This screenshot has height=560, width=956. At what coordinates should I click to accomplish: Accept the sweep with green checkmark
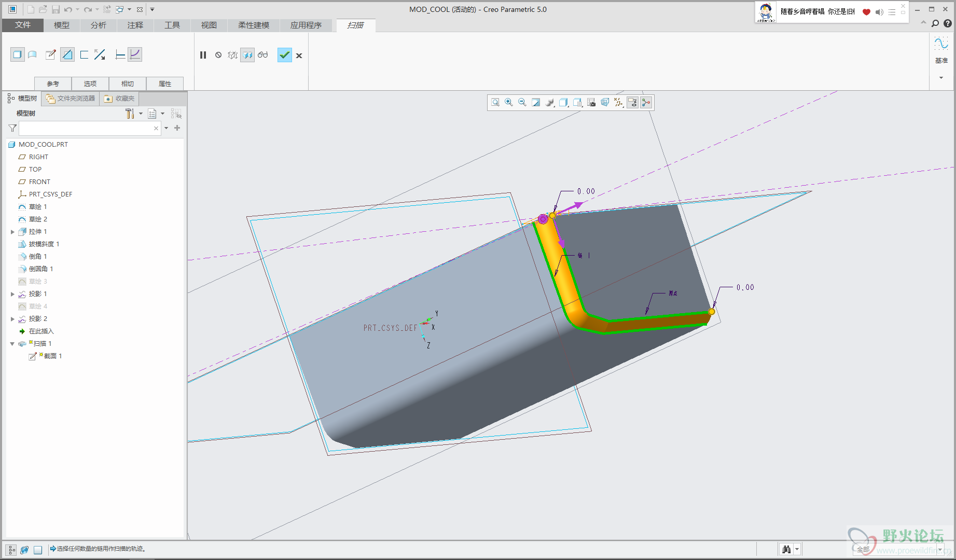click(x=285, y=55)
